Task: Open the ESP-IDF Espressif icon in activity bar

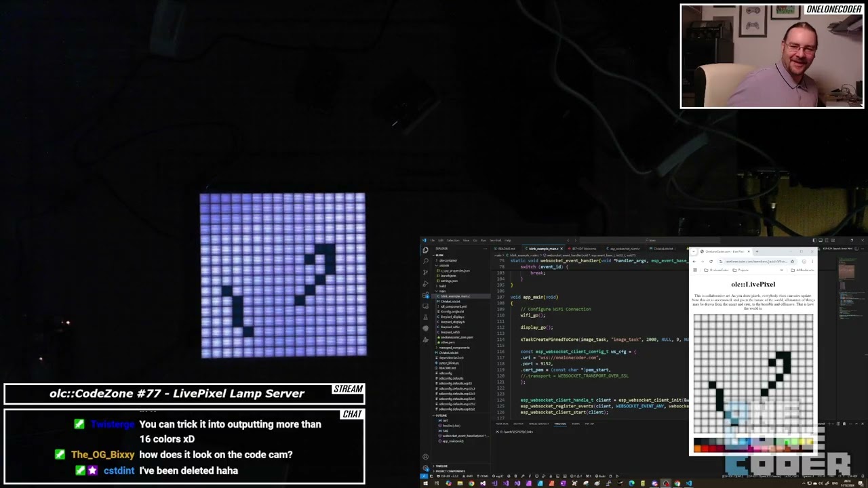Action: 425,328
